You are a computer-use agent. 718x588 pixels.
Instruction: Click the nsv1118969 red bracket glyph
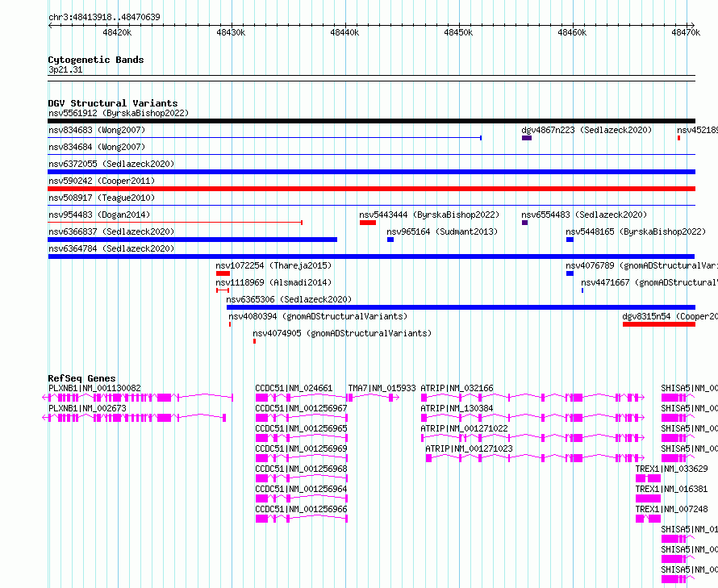click(x=223, y=290)
